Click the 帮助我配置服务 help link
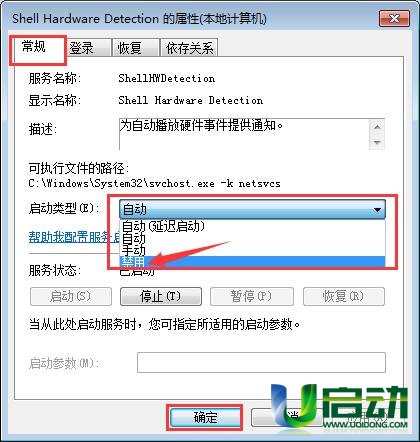Screen dimensions: 420x442 pyautogui.click(x=74, y=237)
